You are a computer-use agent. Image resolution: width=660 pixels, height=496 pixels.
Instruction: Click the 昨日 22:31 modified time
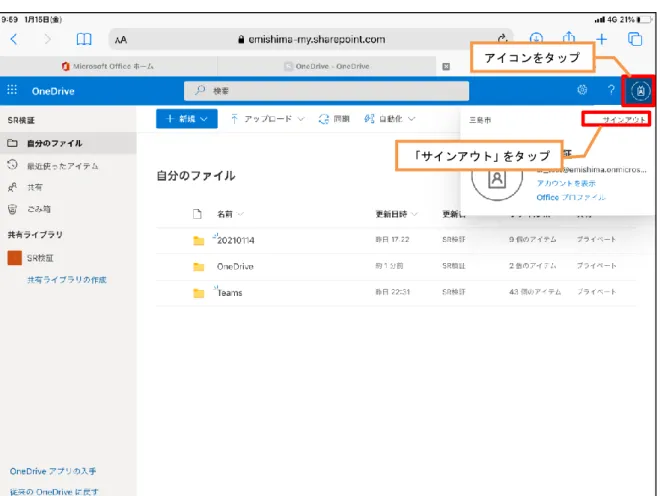tap(393, 291)
